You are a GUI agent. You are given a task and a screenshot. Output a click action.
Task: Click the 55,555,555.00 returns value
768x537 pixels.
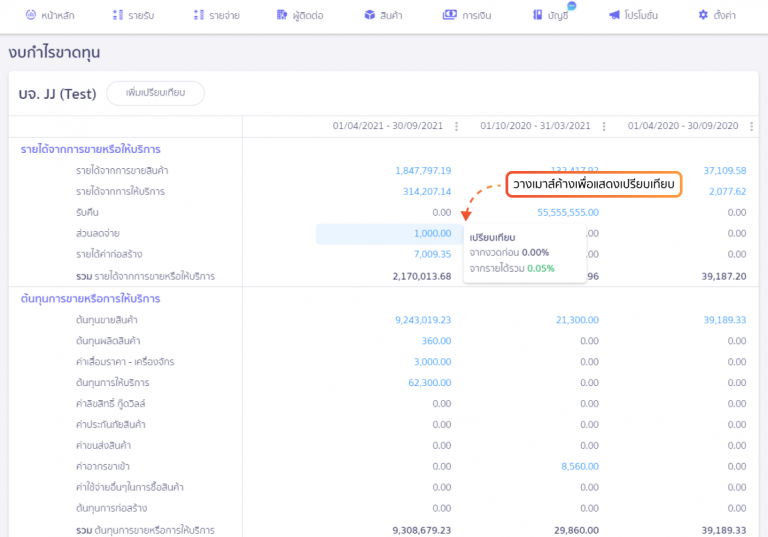point(568,212)
